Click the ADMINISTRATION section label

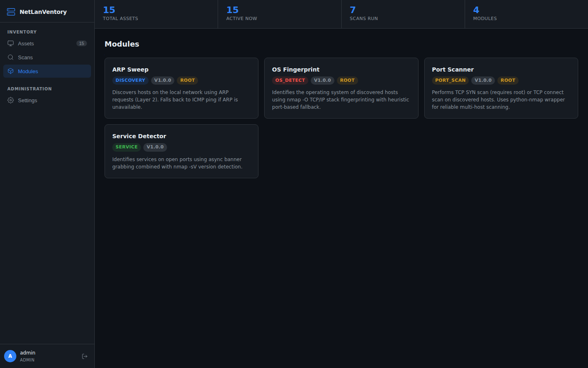coord(29,89)
